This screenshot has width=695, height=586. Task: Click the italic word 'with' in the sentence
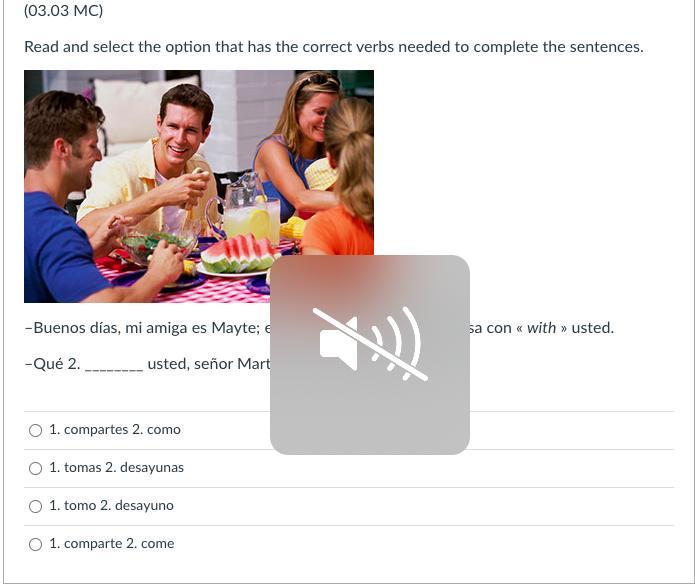coord(541,328)
